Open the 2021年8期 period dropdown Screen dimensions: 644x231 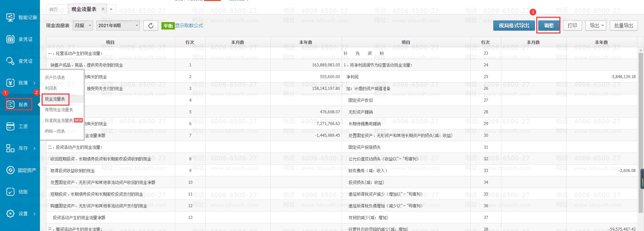[x=118, y=25]
